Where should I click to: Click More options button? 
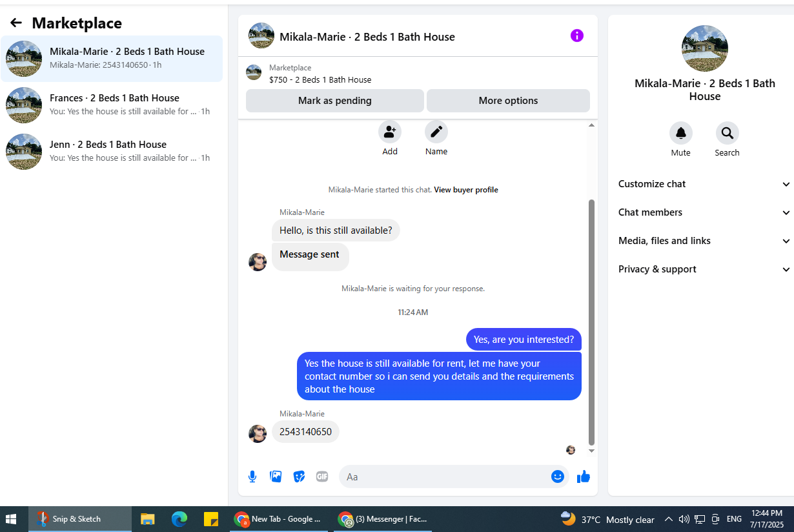click(x=508, y=101)
